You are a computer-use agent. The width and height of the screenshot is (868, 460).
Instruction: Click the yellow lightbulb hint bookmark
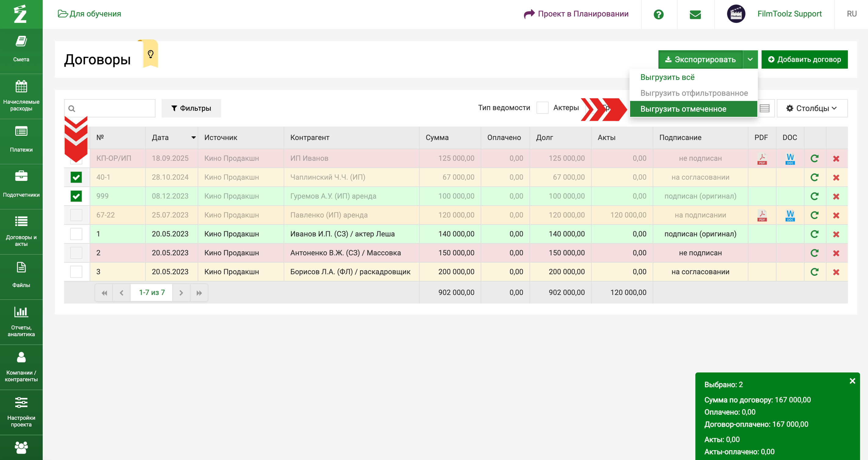click(x=151, y=54)
